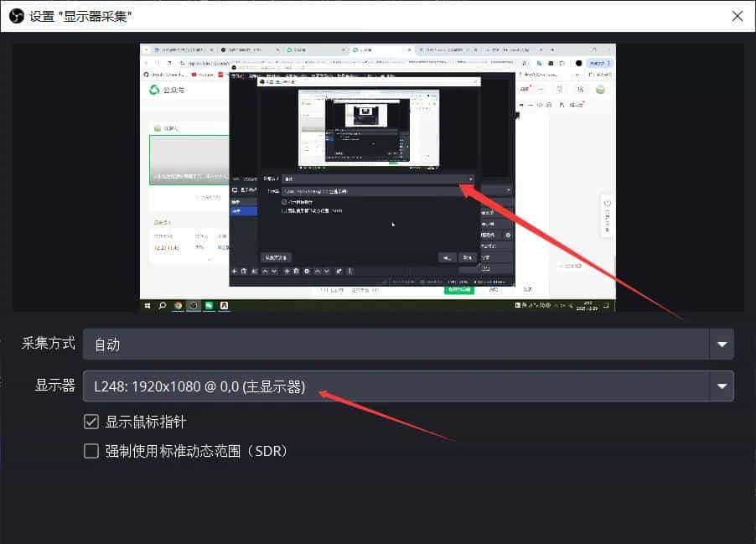The image size is (756, 544).
Task: Click the OBS logo in the dialog title bar
Action: click(x=15, y=15)
